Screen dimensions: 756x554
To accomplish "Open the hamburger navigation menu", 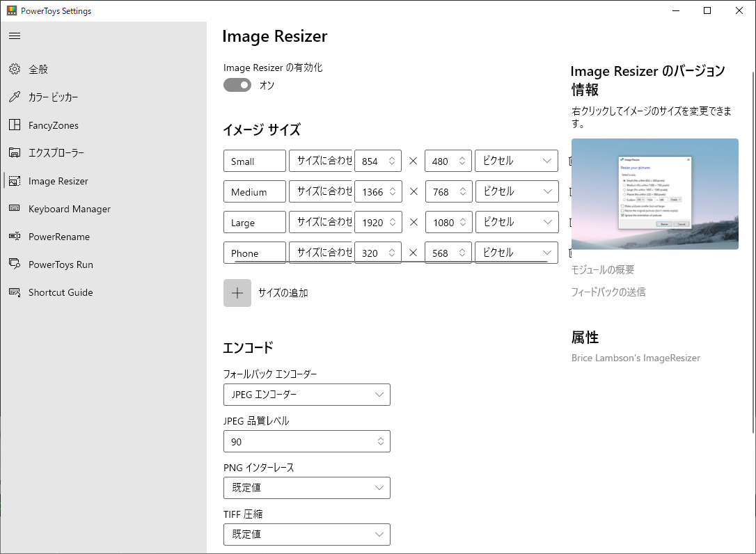I will (x=15, y=35).
